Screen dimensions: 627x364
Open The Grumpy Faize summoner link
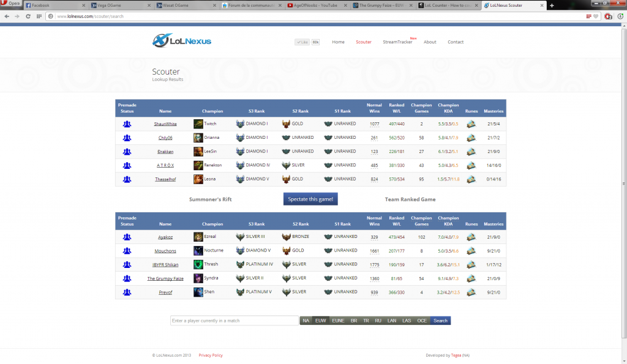click(165, 278)
